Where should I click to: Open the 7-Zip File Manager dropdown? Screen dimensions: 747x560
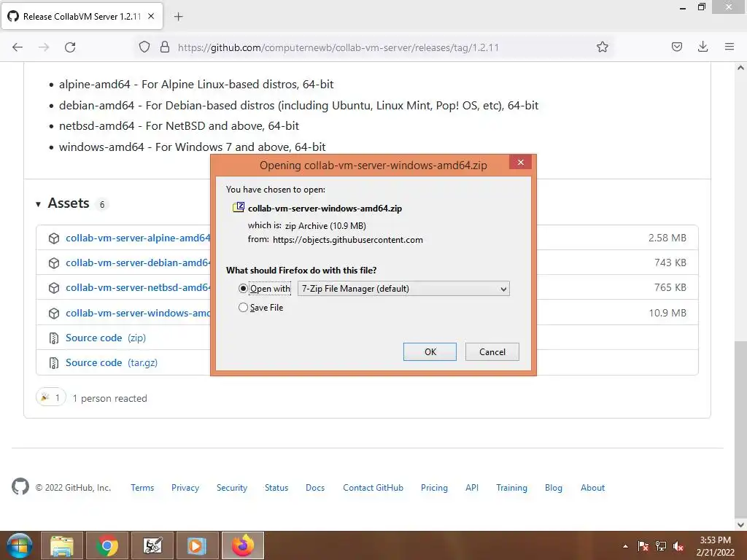point(403,289)
